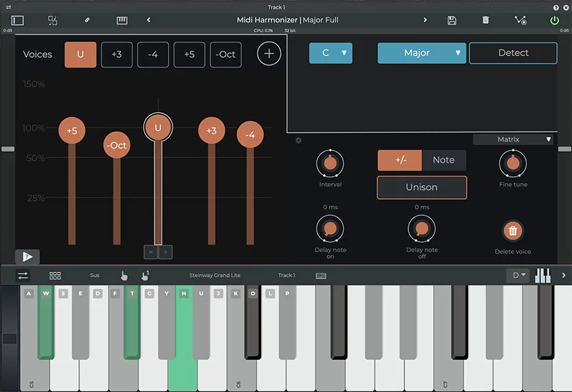Click the black piano key labeled W
572x392 pixels.
46,323
